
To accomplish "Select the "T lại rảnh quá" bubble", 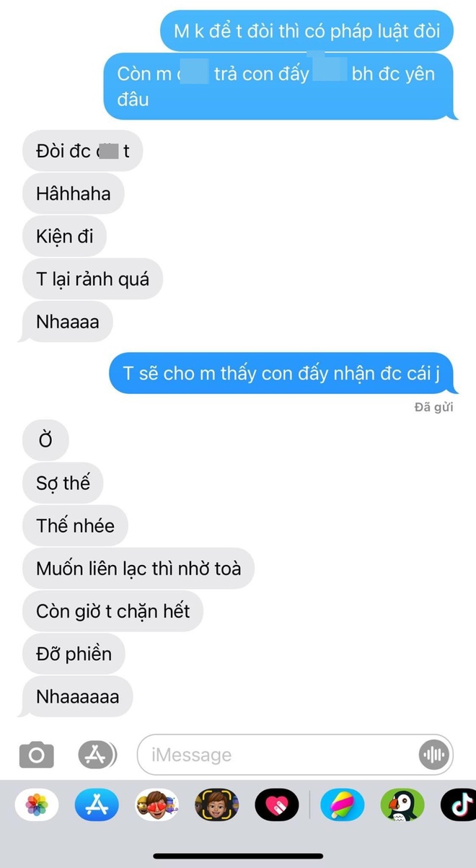I will [92, 279].
